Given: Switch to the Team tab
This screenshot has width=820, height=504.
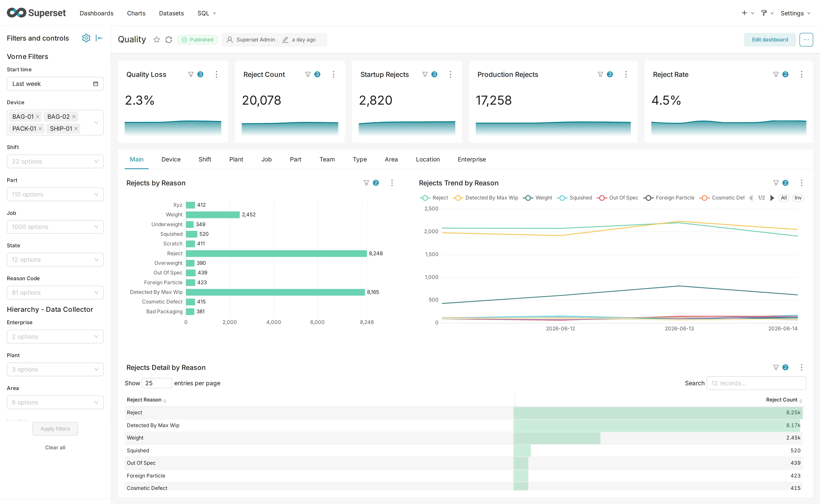Looking at the screenshot, I should click(x=327, y=159).
